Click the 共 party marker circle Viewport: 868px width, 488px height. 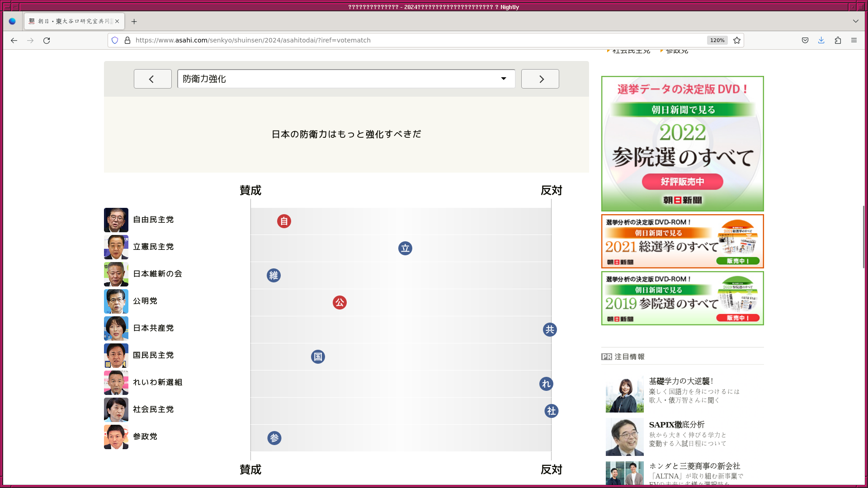click(550, 330)
